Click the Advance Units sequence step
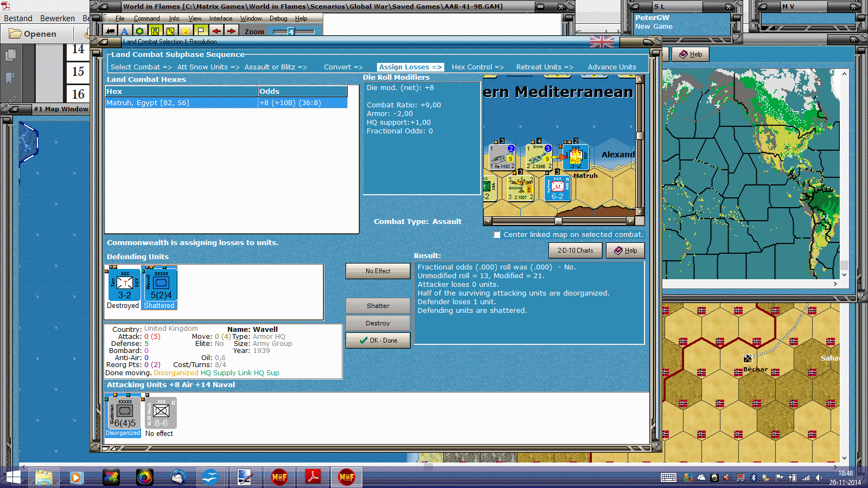The image size is (868, 488). pyautogui.click(x=612, y=67)
